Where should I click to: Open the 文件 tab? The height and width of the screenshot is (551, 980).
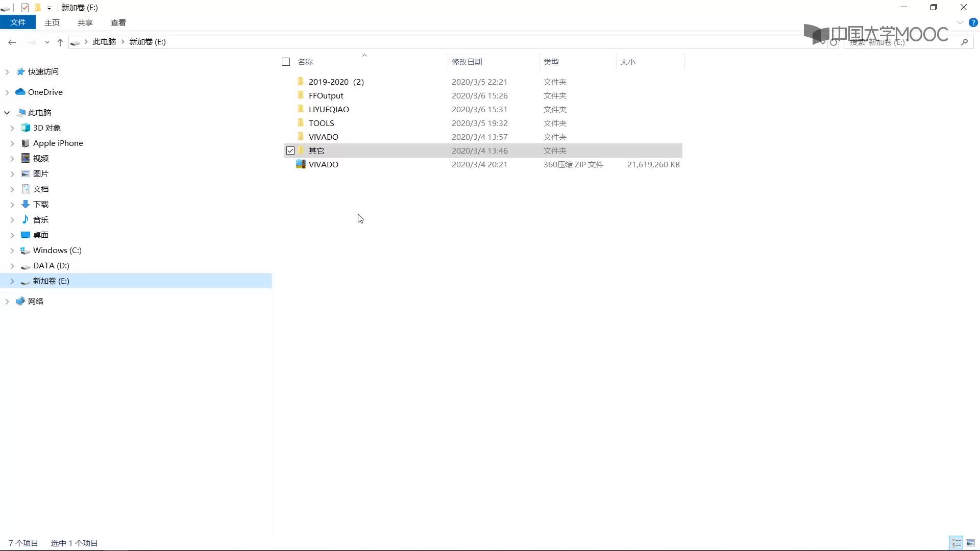click(x=18, y=22)
